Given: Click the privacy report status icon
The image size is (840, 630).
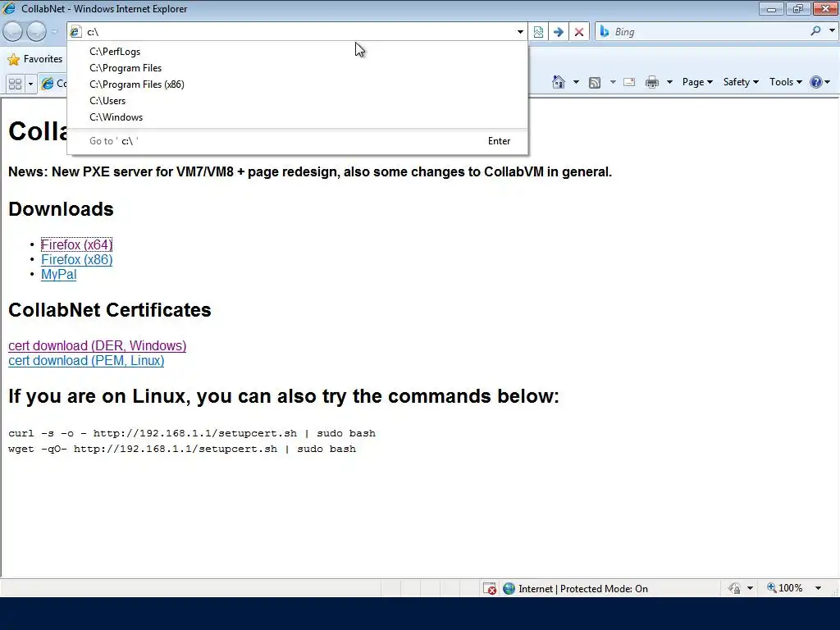Looking at the screenshot, I should click(x=734, y=589).
